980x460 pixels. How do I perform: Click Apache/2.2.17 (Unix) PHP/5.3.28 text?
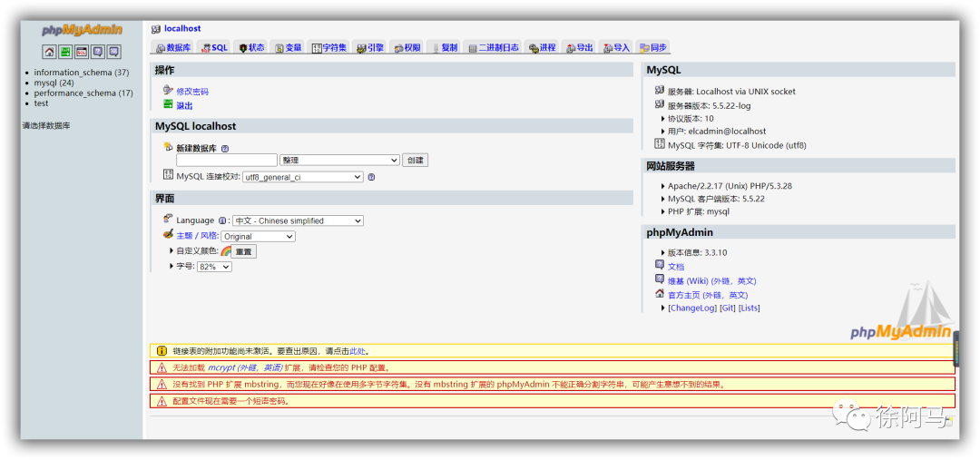[731, 186]
